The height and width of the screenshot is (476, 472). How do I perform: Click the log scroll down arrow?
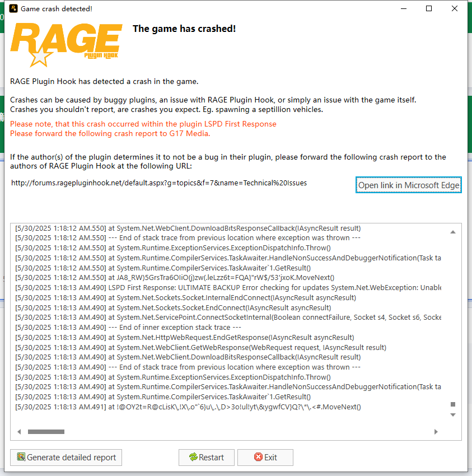point(453,414)
